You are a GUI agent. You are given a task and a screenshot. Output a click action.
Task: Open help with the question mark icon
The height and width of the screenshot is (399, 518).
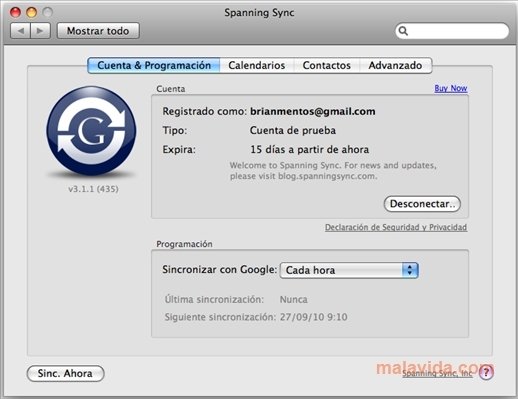point(486,372)
